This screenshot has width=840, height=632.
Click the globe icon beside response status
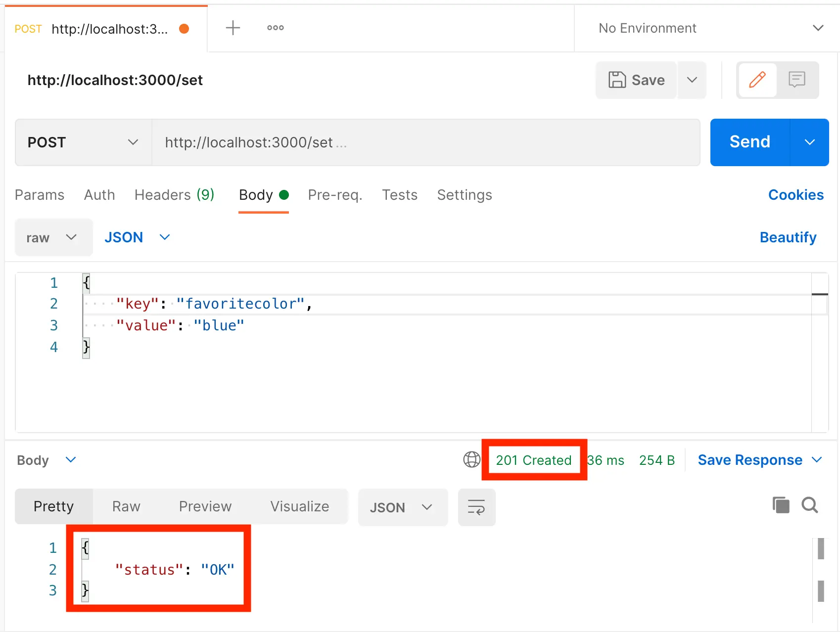click(471, 460)
